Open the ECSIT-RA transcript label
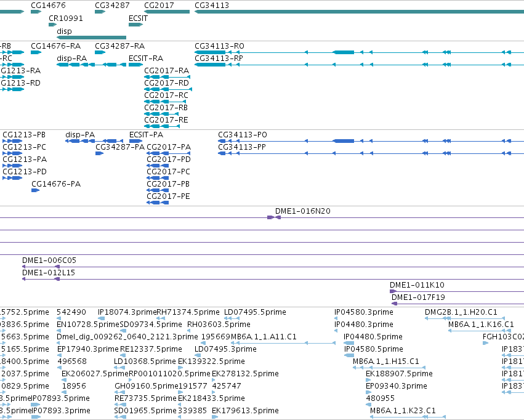 click(x=146, y=58)
